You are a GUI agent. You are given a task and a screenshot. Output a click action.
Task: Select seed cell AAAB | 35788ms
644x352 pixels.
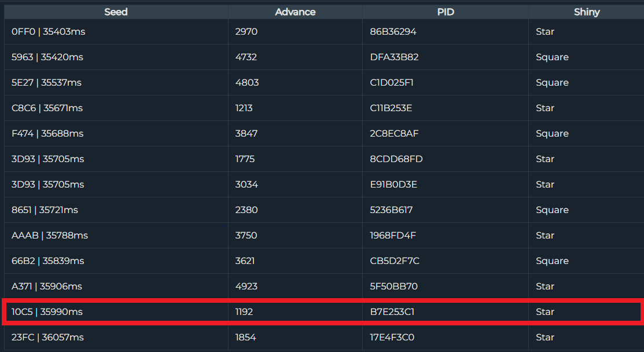click(x=50, y=236)
